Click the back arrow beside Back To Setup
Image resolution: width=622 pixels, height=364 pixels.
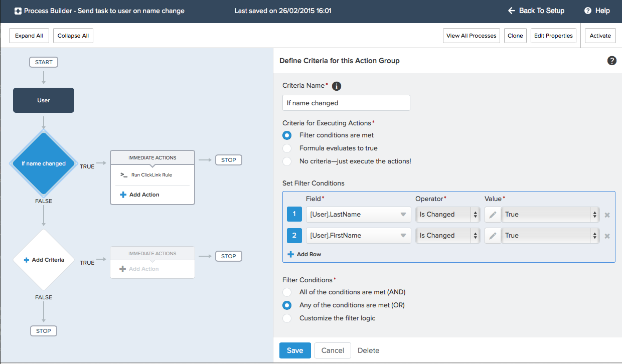(x=512, y=10)
